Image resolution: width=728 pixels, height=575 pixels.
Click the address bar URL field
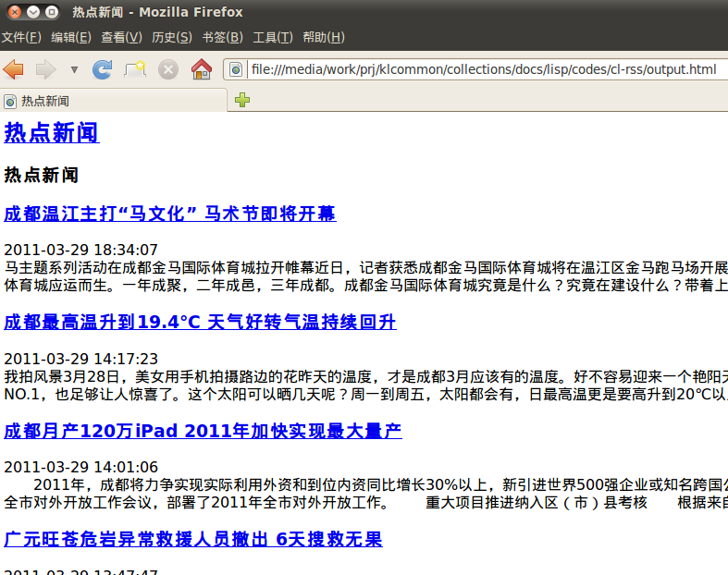click(x=481, y=70)
